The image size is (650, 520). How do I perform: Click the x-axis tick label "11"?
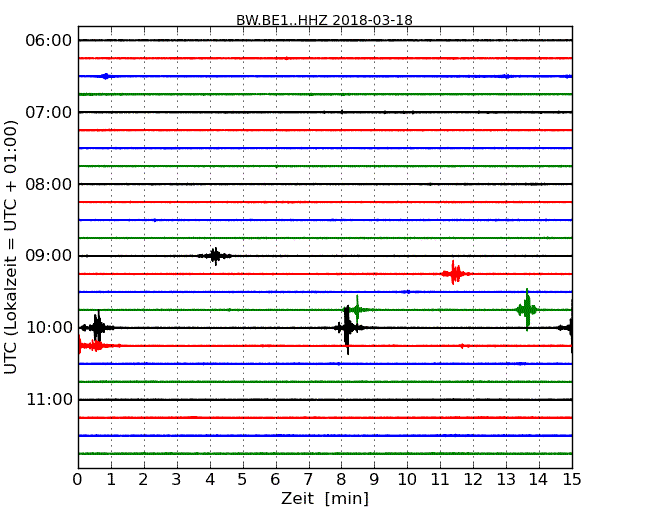(x=440, y=479)
